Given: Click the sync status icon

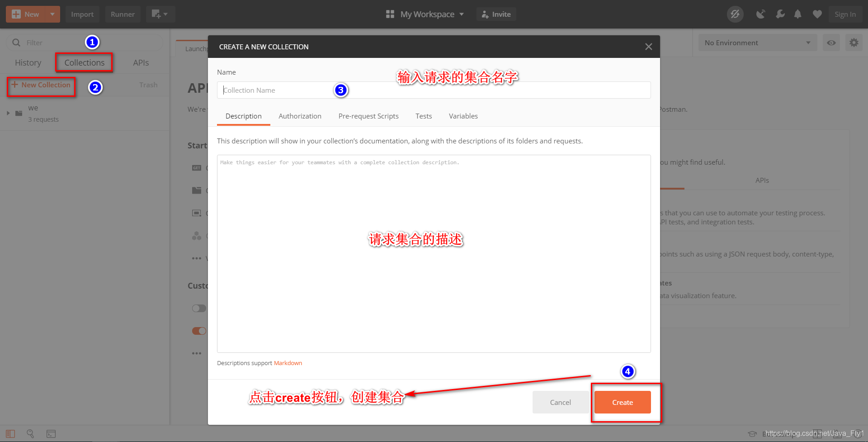Looking at the screenshot, I should click(x=735, y=14).
